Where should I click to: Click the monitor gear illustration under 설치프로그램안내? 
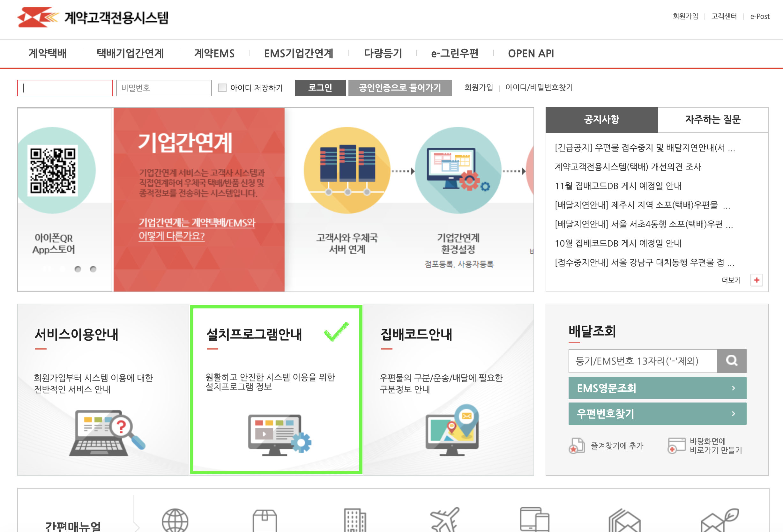tap(280, 435)
